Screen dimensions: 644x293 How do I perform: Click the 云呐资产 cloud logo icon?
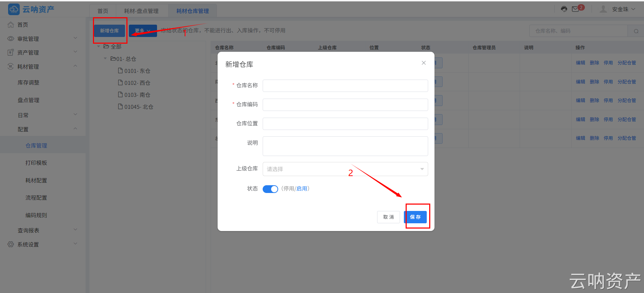tap(14, 9)
